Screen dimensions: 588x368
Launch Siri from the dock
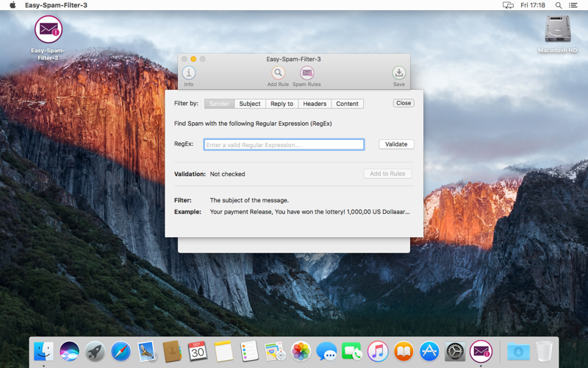pyautogui.click(x=69, y=352)
